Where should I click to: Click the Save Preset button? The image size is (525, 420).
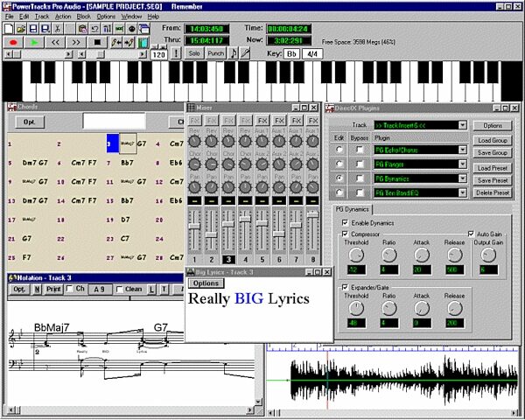(x=493, y=180)
